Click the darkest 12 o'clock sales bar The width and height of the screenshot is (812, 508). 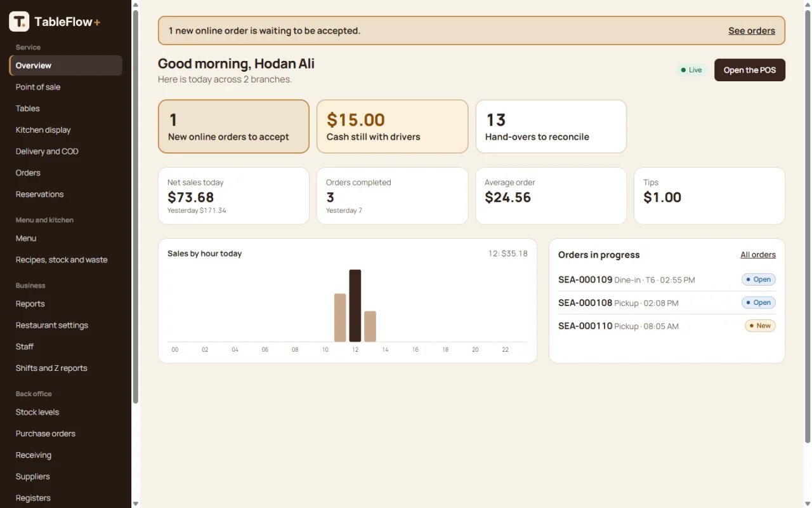coord(355,305)
